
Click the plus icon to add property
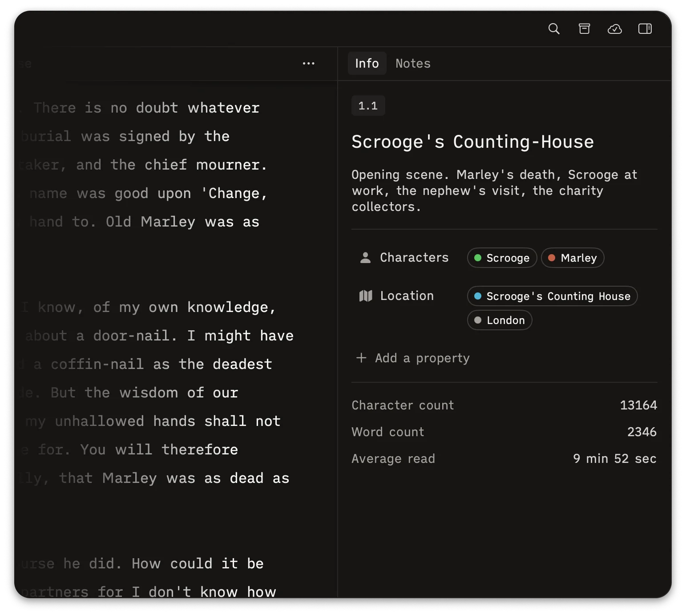[361, 358]
